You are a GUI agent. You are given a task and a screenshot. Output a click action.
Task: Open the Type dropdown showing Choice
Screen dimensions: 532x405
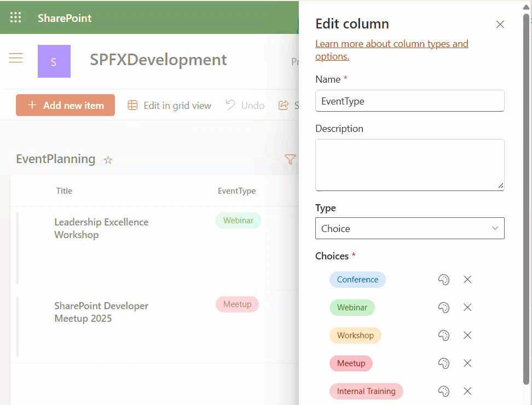(409, 228)
